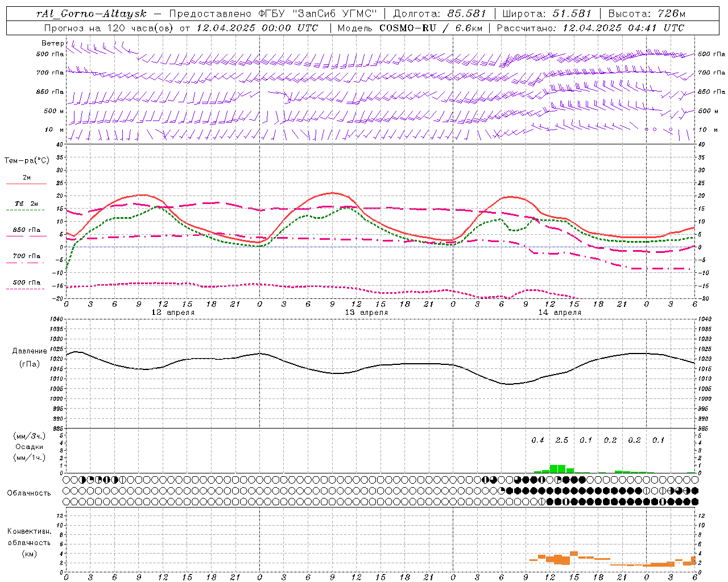Click the (мм/3ч.) precipitation unit label

pos(30,436)
